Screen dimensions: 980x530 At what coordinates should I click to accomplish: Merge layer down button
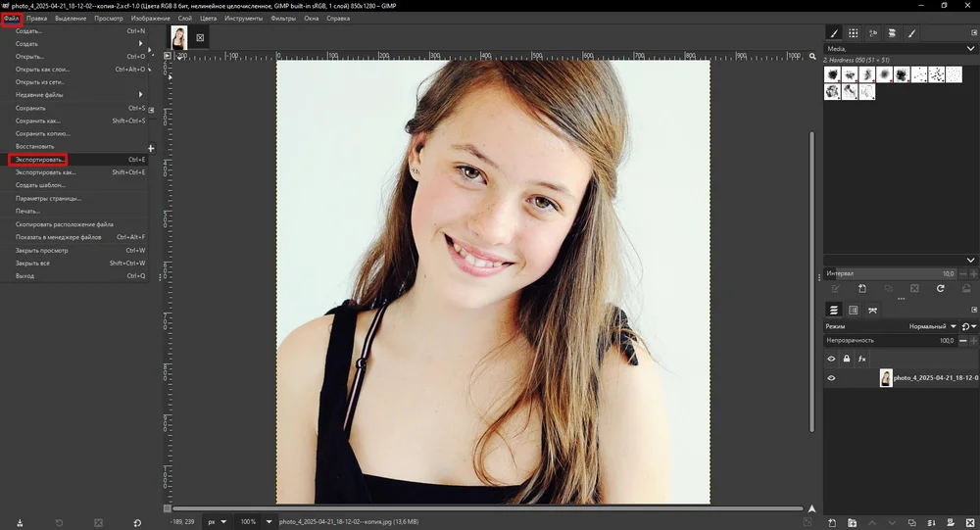931,522
